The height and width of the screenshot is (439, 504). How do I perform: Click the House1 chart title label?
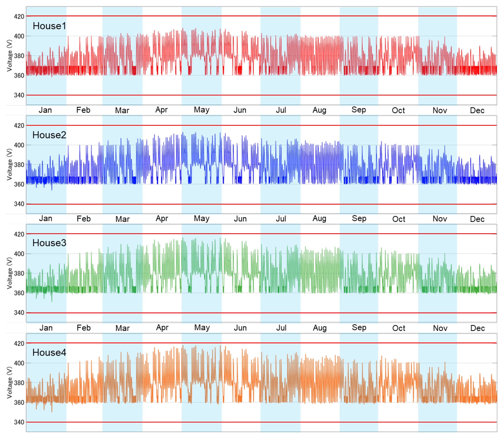click(49, 26)
